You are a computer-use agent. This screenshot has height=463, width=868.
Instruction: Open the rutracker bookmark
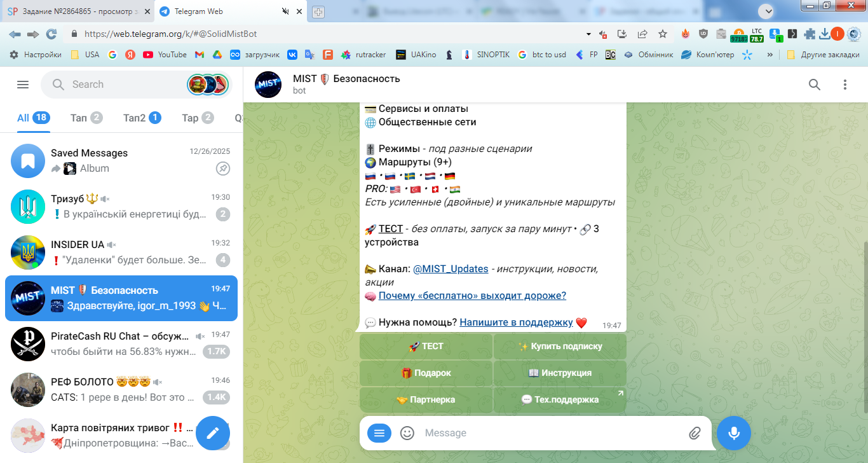[x=363, y=55]
